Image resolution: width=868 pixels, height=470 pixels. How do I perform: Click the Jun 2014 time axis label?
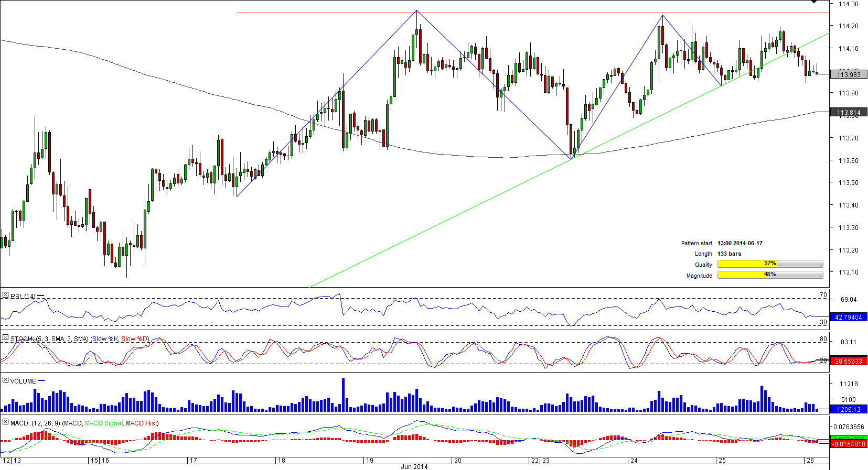coord(414,466)
